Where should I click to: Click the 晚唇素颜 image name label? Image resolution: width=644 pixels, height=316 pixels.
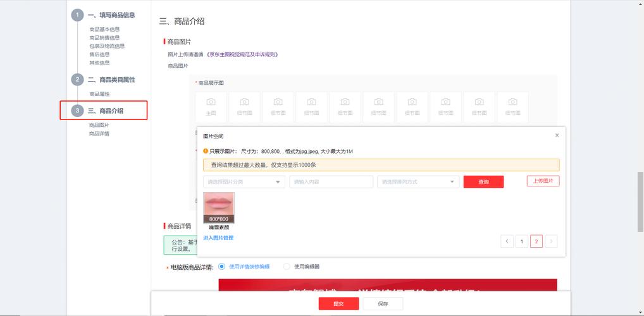(219, 228)
